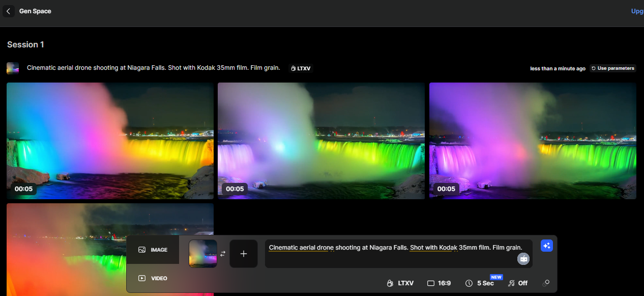Open the 5 Sec duration dropdown

pyautogui.click(x=480, y=283)
